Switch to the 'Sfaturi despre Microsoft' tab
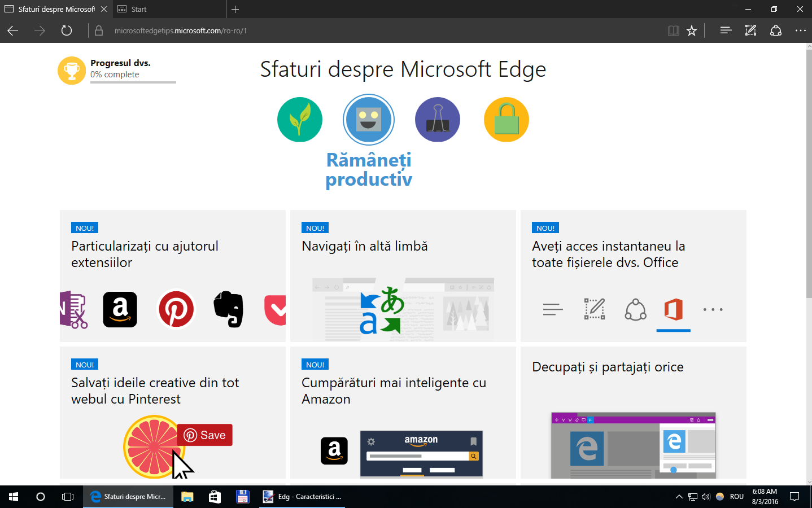The width and height of the screenshot is (812, 508). pyautogui.click(x=51, y=9)
